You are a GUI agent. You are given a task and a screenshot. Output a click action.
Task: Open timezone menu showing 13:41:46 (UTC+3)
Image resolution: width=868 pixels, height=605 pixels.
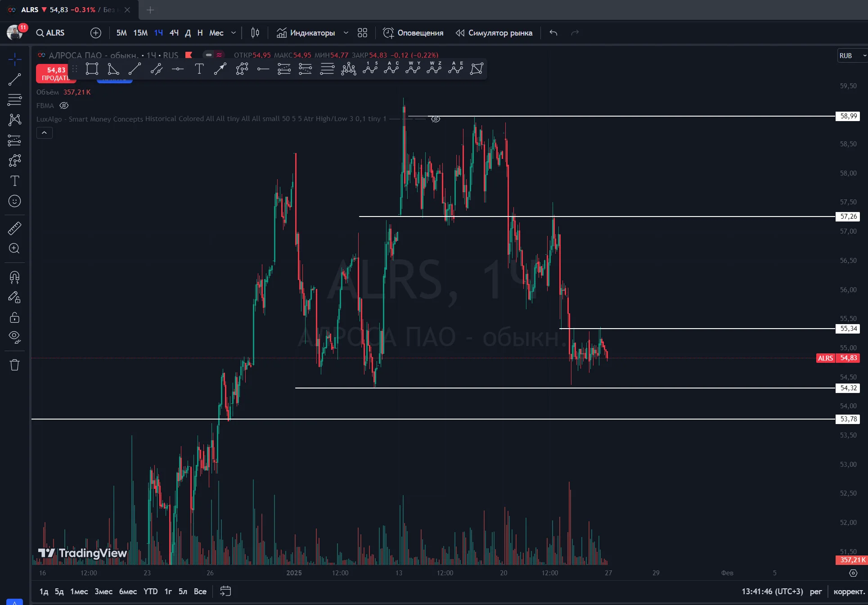(x=772, y=591)
